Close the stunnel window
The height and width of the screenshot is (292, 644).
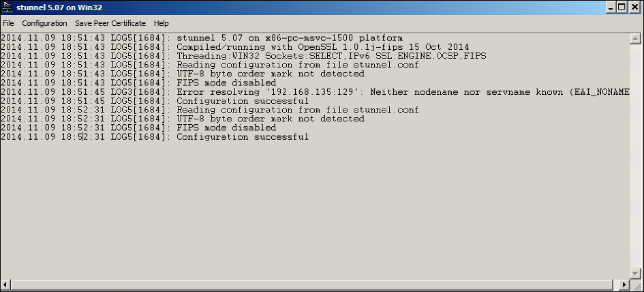click(x=634, y=8)
